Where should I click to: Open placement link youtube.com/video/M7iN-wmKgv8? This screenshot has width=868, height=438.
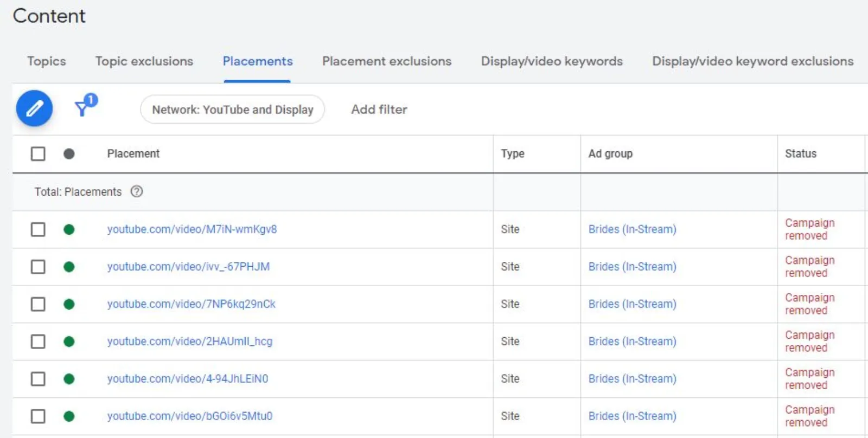192,229
